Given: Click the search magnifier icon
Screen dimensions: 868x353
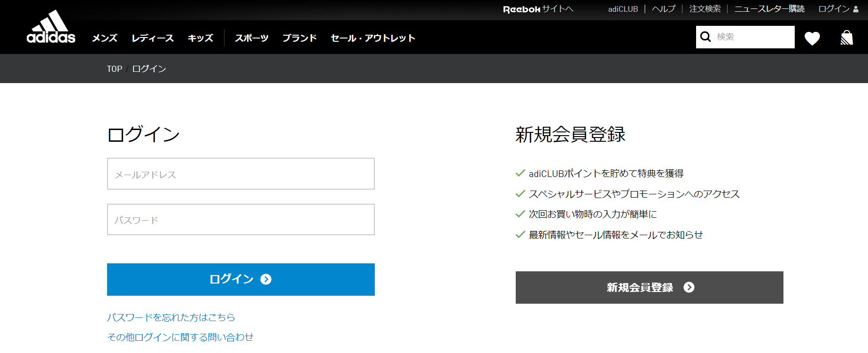Looking at the screenshot, I should pos(705,37).
